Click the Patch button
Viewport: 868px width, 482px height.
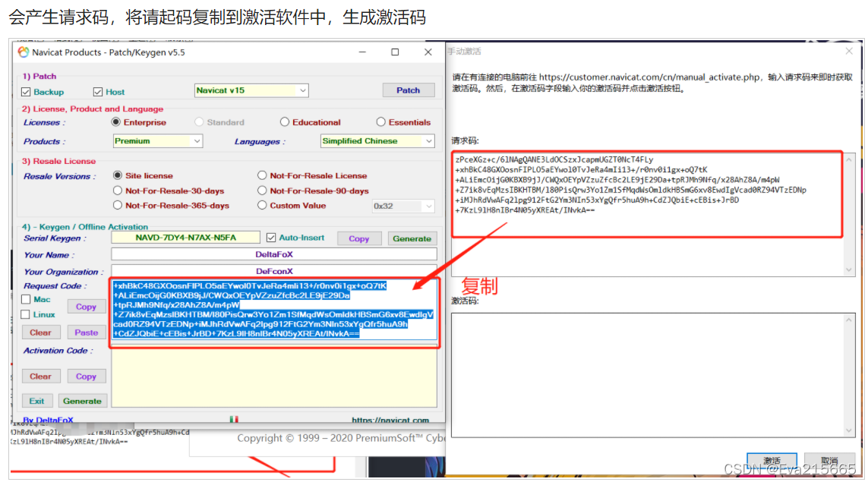tap(408, 90)
